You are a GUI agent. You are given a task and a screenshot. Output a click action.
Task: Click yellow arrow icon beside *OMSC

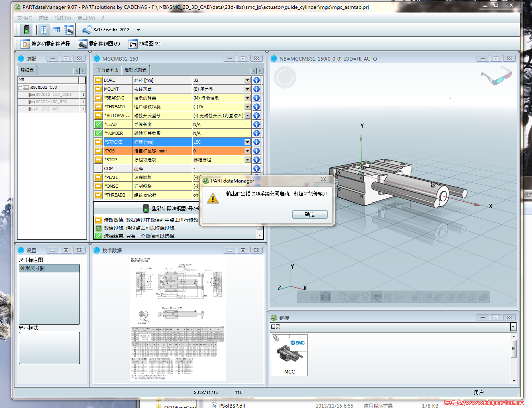(x=98, y=186)
